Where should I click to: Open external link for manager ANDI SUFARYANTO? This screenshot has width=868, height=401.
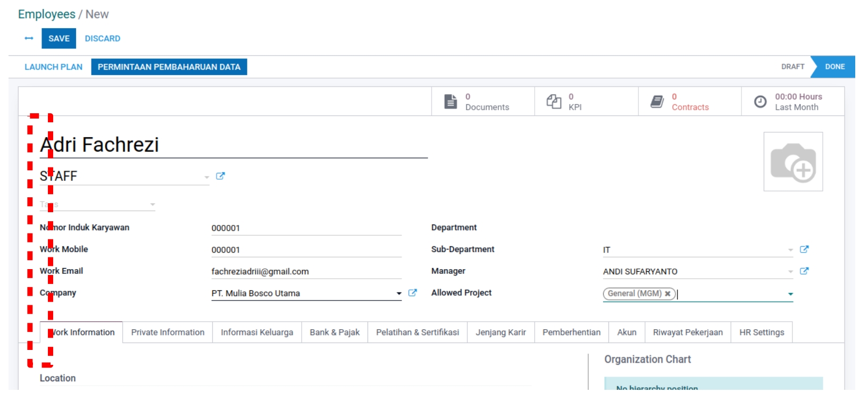804,271
